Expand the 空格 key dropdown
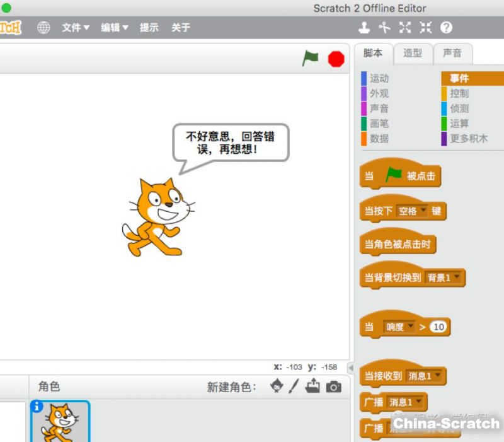 click(412, 211)
